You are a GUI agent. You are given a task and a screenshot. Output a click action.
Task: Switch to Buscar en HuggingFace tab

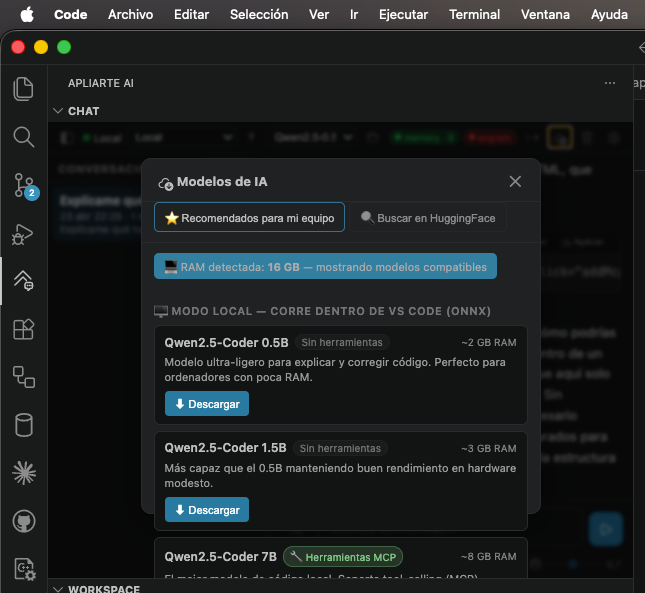tap(428, 218)
